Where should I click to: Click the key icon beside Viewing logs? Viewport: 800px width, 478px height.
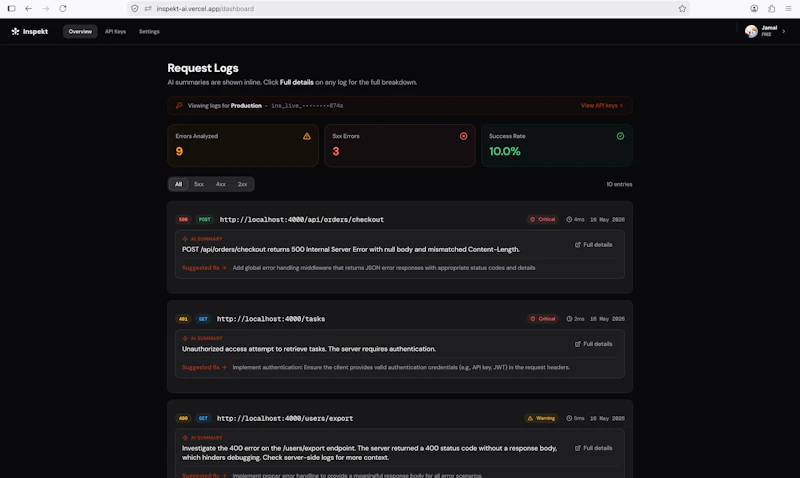[x=179, y=106]
